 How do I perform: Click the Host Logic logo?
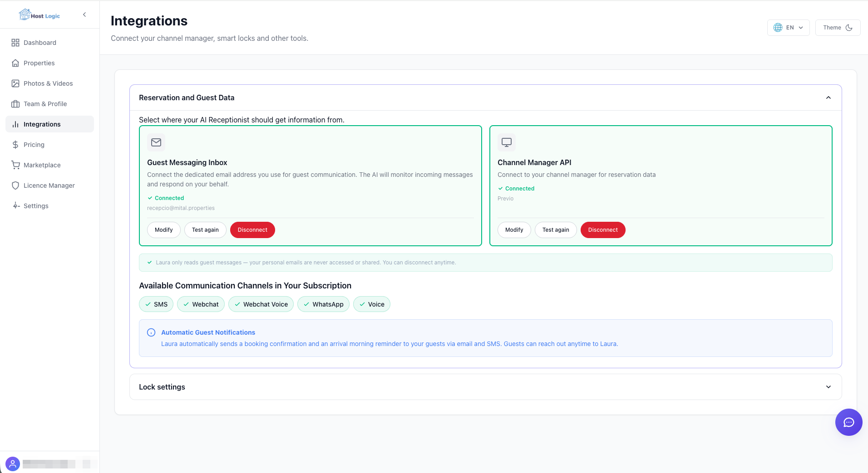click(x=39, y=15)
